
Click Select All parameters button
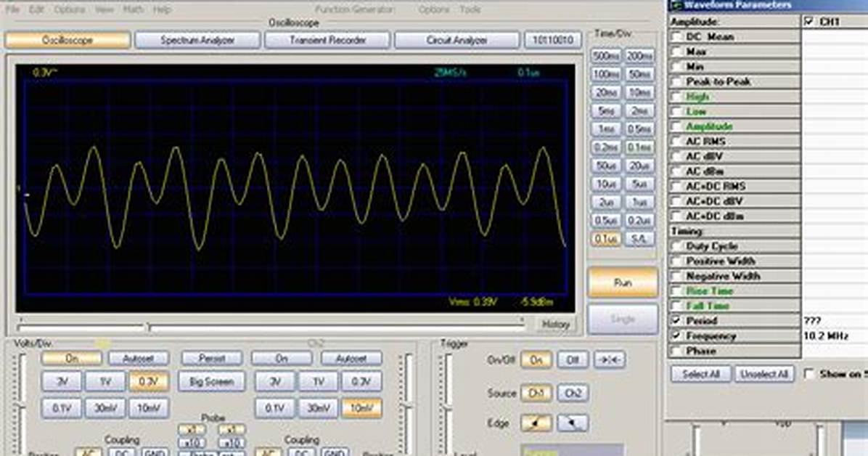701,374
